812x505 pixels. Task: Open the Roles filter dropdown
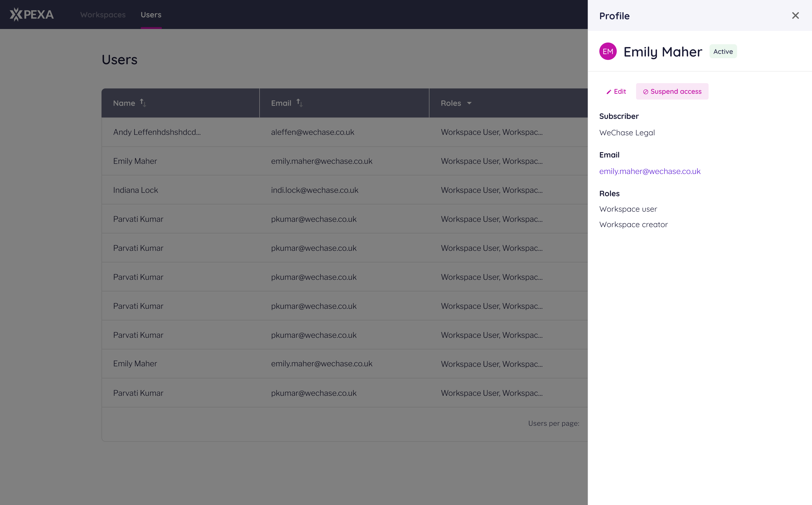[469, 103]
